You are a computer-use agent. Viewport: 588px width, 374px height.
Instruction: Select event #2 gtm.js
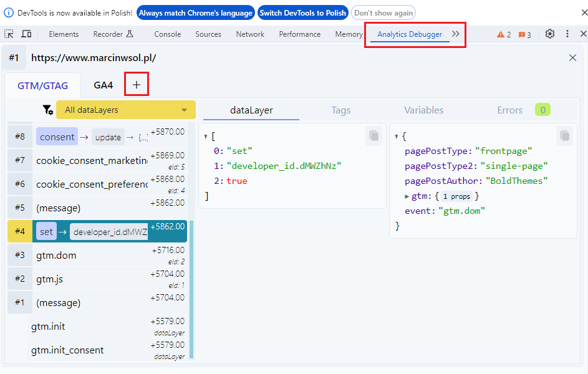pyautogui.click(x=97, y=279)
